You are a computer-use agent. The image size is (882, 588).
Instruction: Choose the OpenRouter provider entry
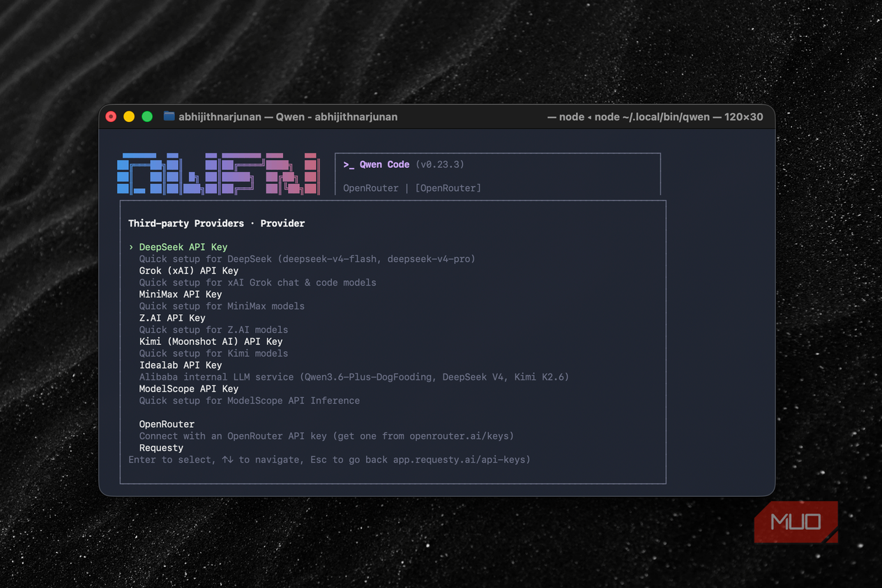(x=167, y=424)
